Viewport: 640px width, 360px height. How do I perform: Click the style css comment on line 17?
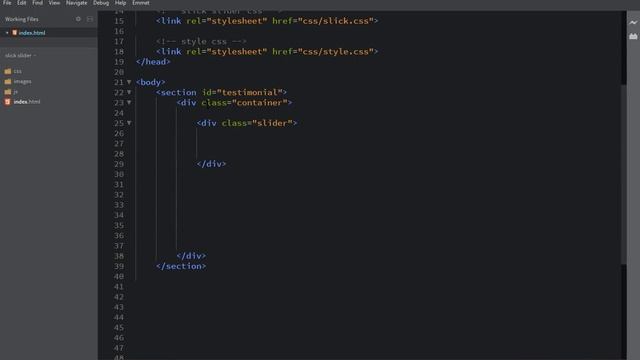(x=201, y=41)
